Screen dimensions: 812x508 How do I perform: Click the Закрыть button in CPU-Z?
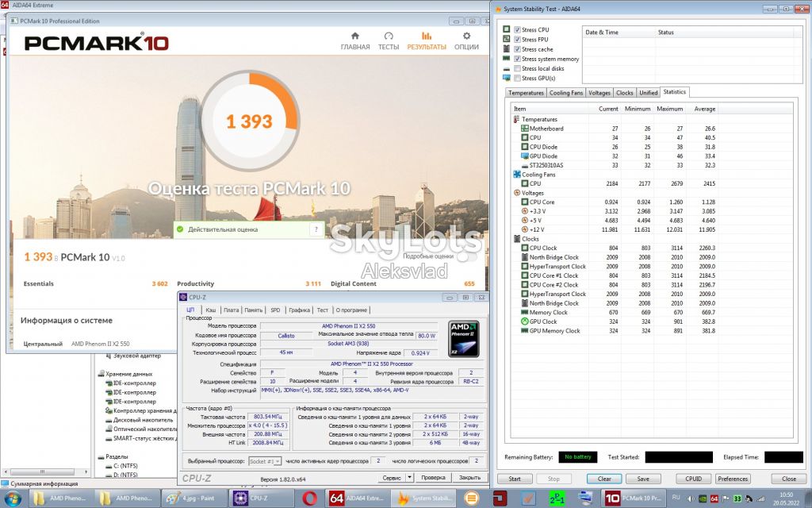469,477
